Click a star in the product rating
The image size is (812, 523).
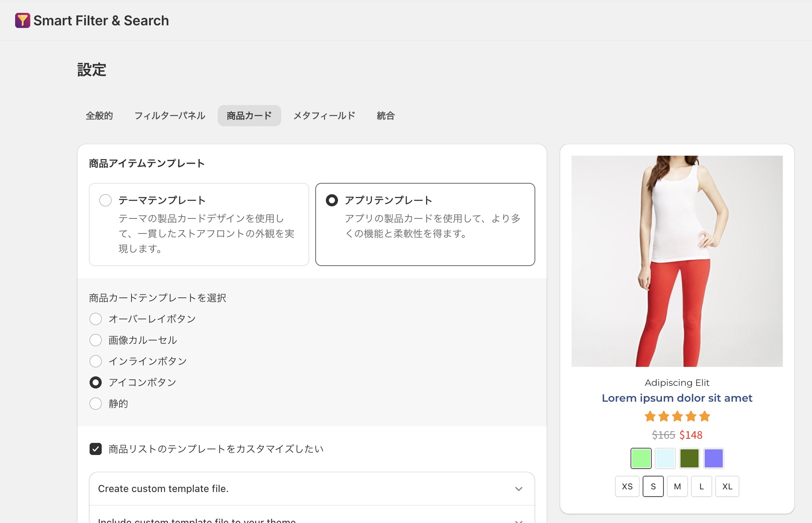click(677, 416)
